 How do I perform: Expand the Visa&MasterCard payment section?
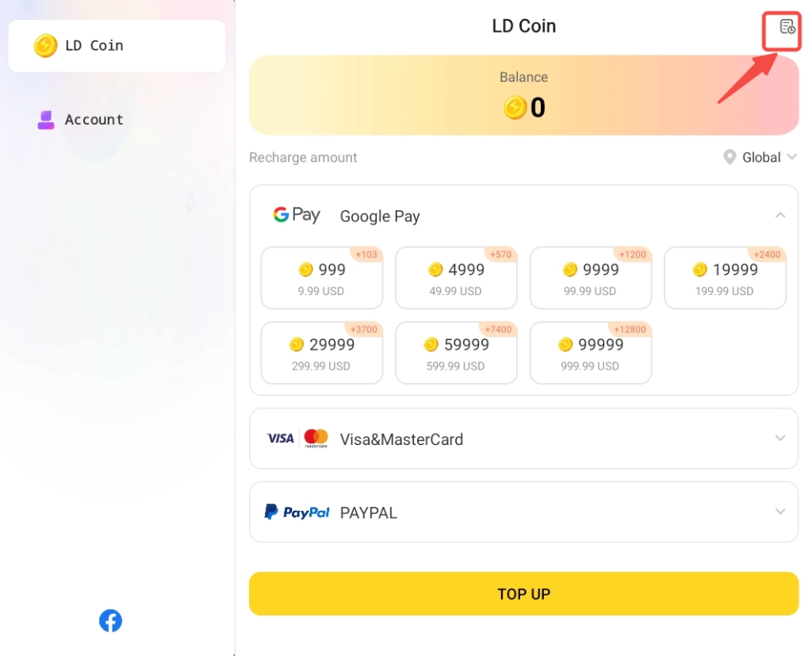(x=780, y=439)
